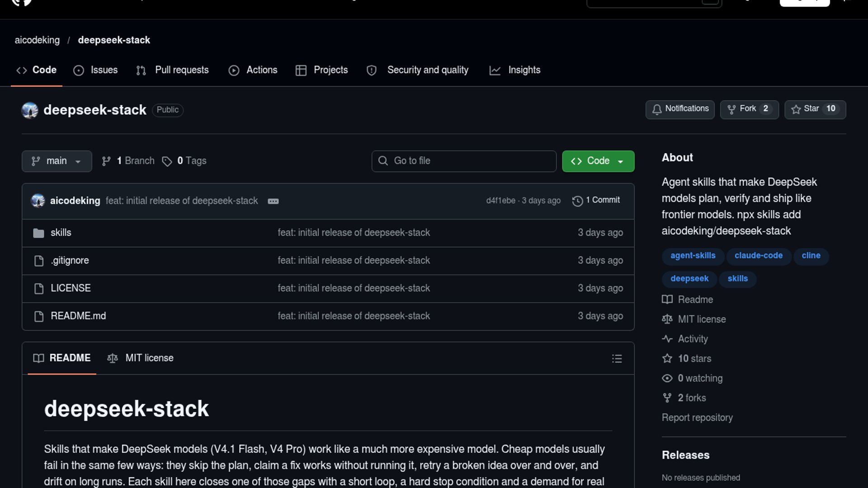Open the Pull requests tab
This screenshot has height=488, width=868.
(172, 70)
